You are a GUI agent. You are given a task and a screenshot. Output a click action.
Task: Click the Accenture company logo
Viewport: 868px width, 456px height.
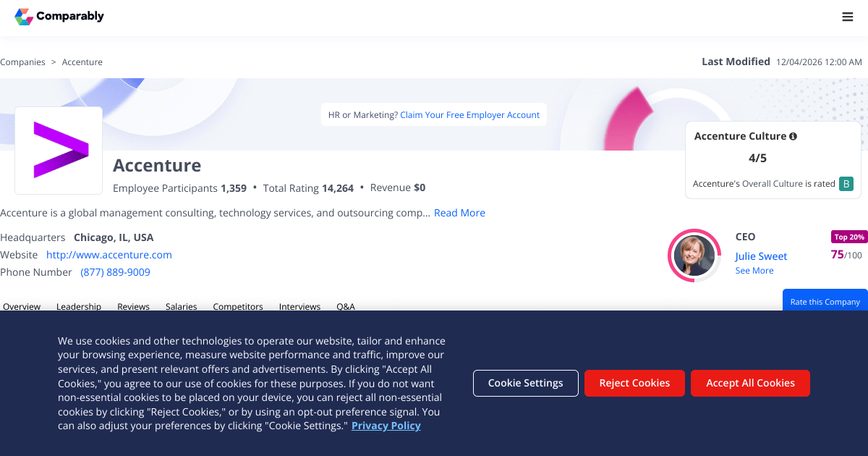click(x=59, y=151)
